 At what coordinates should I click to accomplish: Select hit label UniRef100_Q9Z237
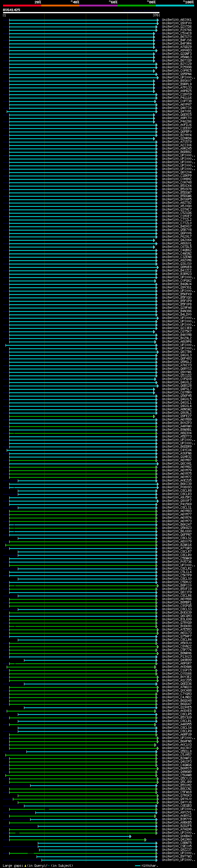(177, 850)
